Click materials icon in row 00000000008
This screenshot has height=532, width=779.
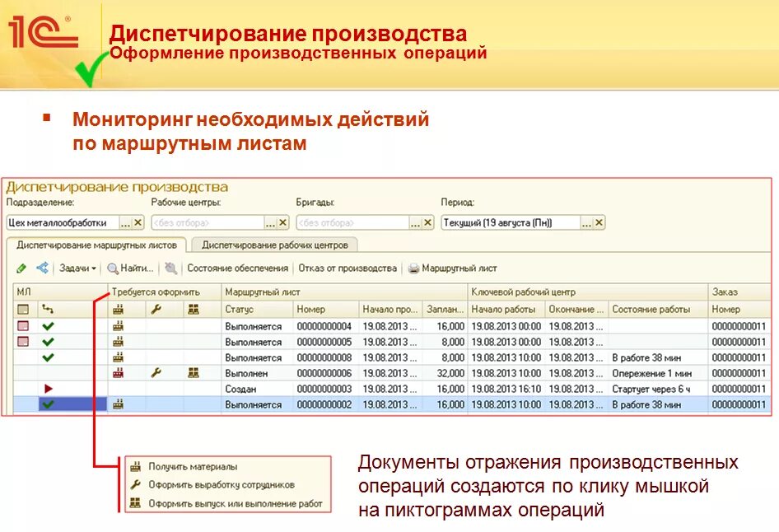(118, 357)
